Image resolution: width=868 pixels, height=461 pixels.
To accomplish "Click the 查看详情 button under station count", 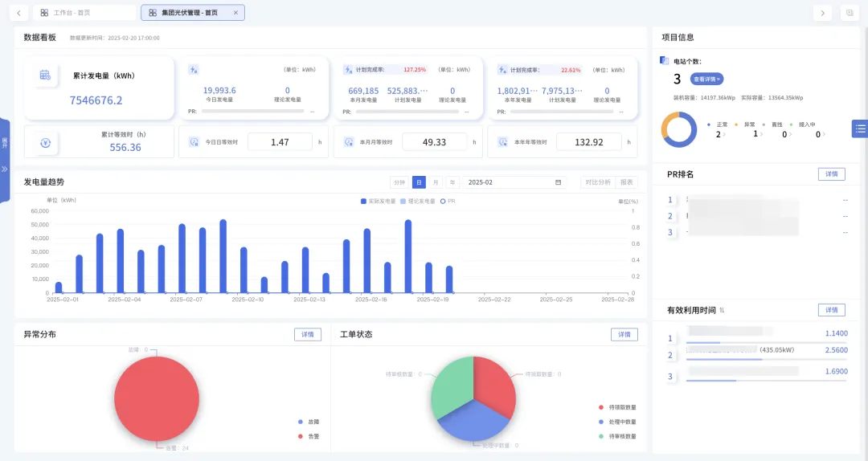I will pos(707,80).
